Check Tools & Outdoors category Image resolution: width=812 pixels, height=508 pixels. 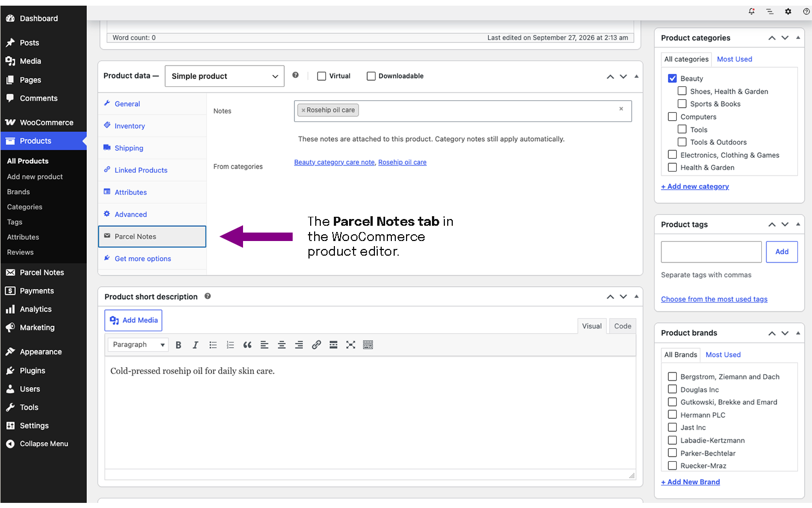click(682, 142)
